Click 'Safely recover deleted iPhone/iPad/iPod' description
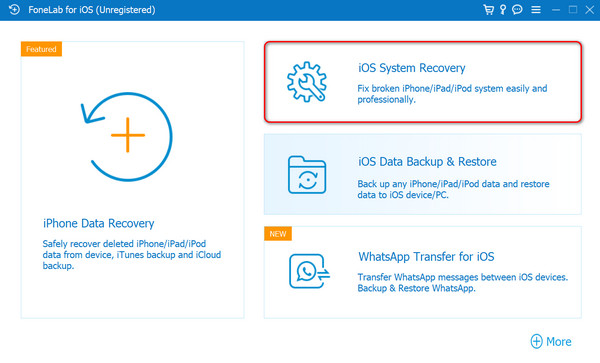Image resolution: width=600 pixels, height=363 pixels. click(132, 255)
